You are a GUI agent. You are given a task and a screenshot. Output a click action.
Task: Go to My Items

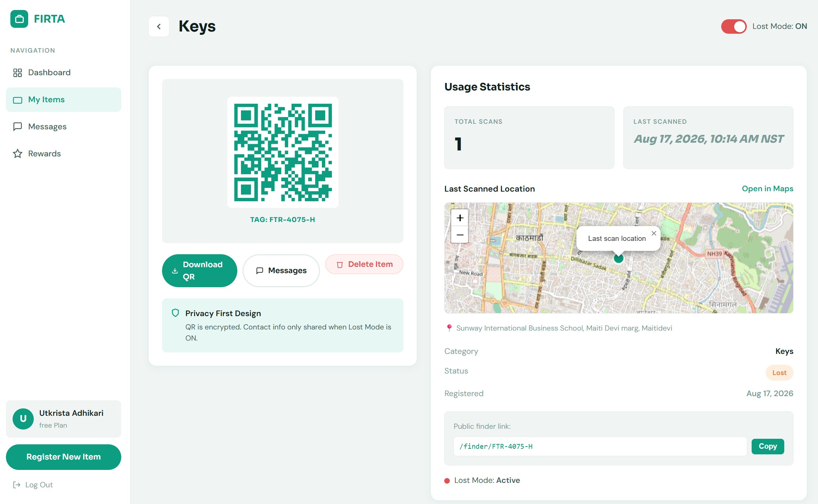tap(63, 100)
